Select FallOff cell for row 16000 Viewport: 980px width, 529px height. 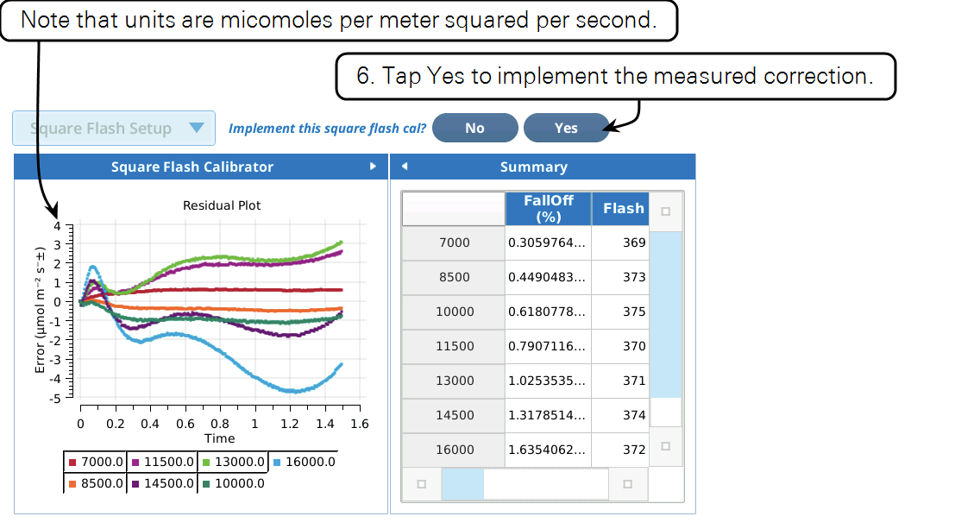pos(548,450)
